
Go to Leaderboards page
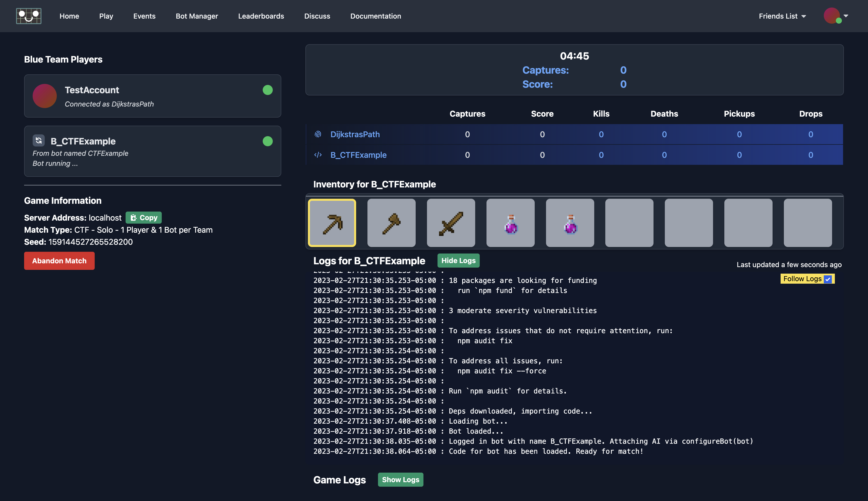(261, 16)
